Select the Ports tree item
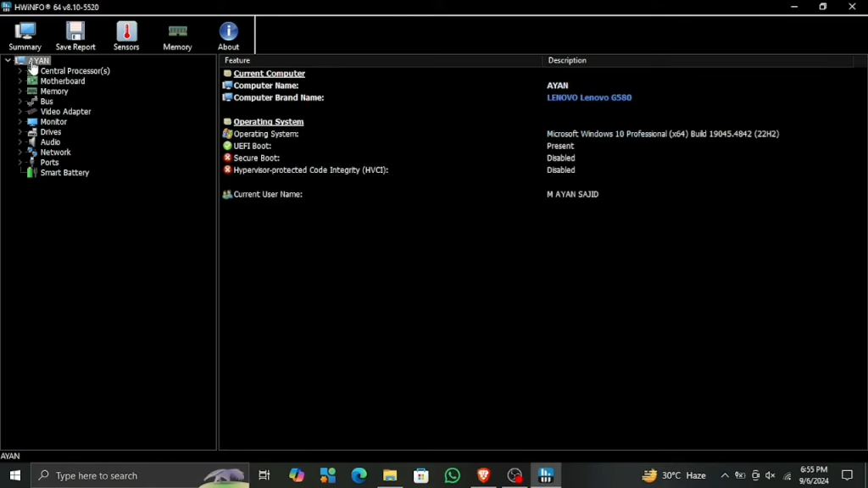 pyautogui.click(x=49, y=163)
